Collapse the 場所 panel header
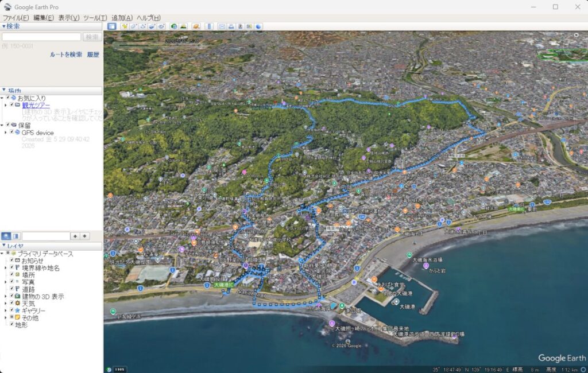 coord(4,90)
